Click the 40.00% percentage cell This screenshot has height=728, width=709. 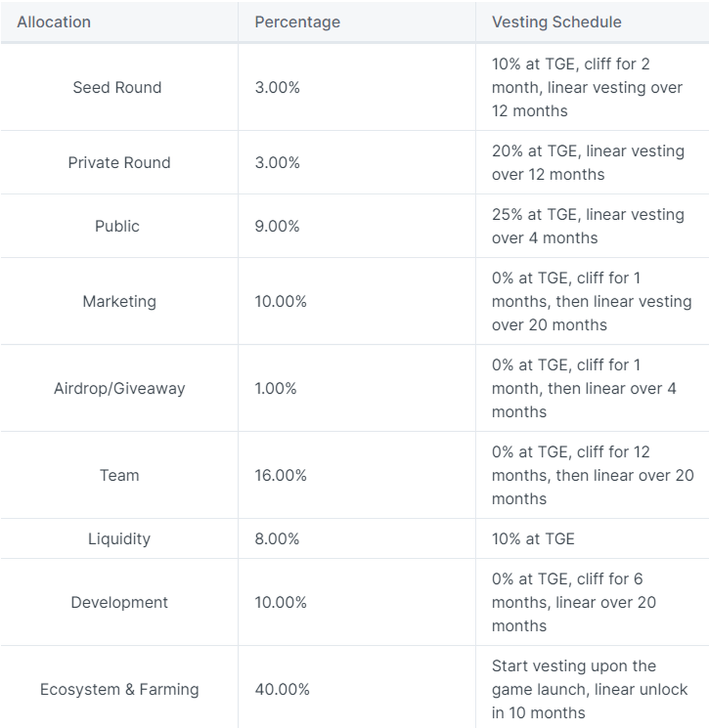pos(282,689)
